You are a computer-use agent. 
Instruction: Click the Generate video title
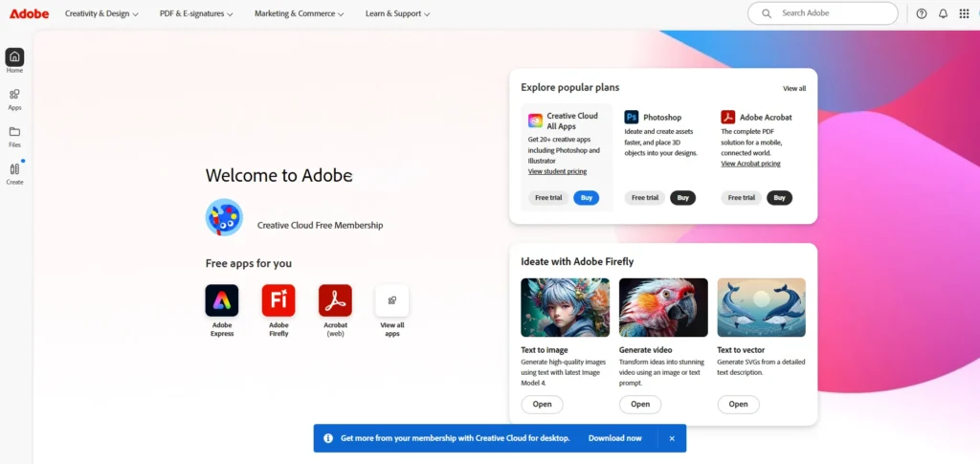pos(646,350)
